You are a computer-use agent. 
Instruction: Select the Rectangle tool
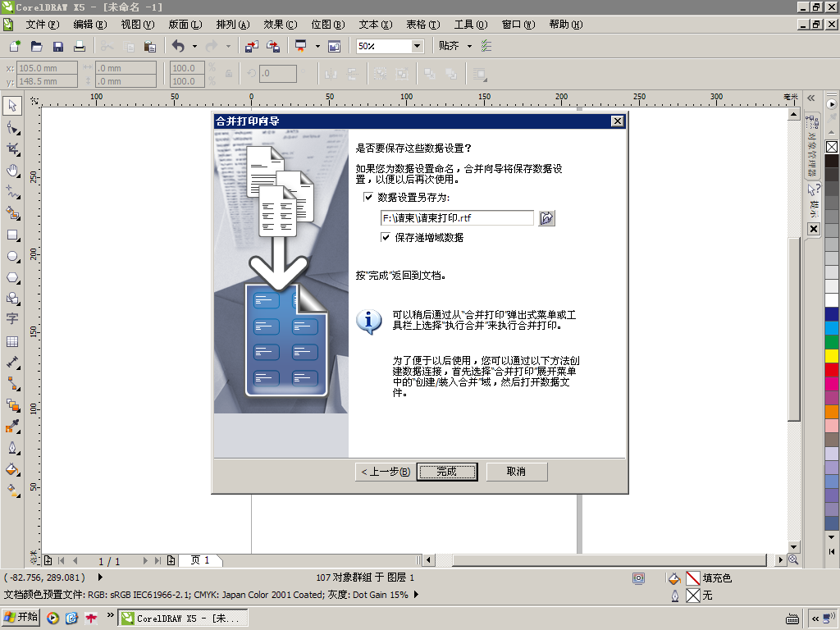pyautogui.click(x=12, y=235)
